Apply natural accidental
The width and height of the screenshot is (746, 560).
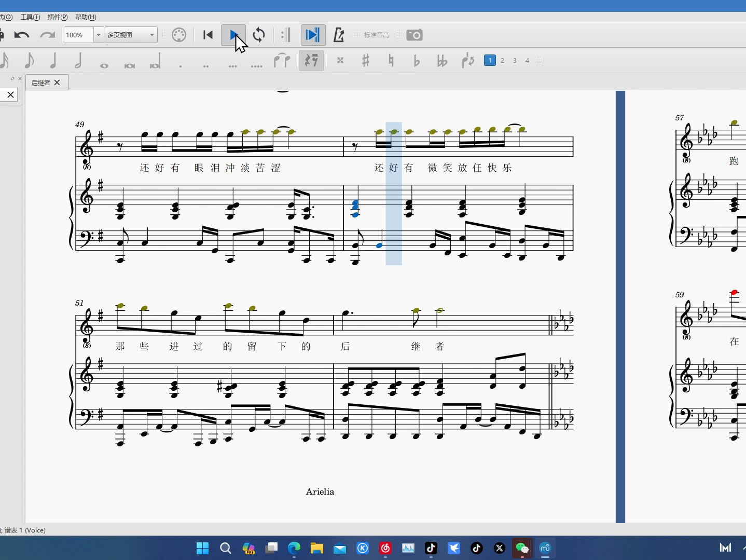(391, 61)
